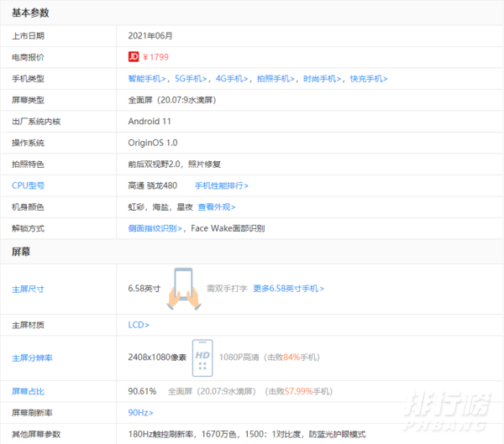
Task: Click the 解锁方式 row label
Action: coord(28,228)
